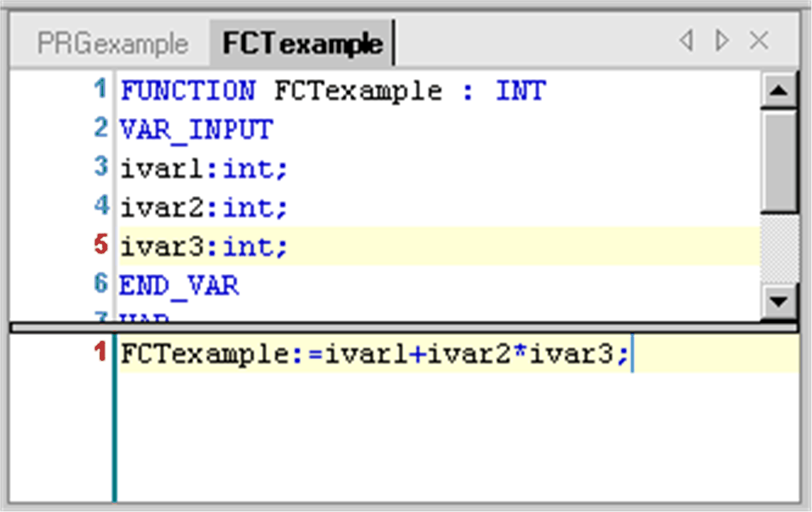812x512 pixels.
Task: Click the highlighted ivar3:int; line
Action: [x=203, y=246]
